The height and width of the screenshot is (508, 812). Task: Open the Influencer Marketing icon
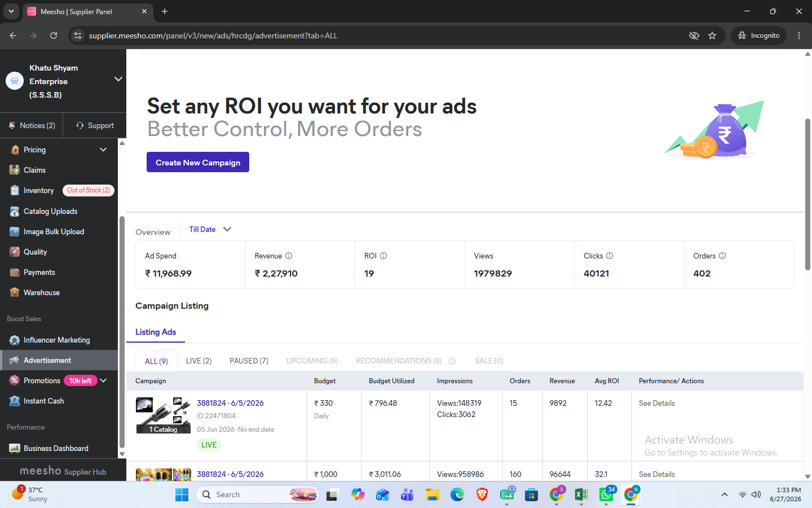pyautogui.click(x=15, y=340)
